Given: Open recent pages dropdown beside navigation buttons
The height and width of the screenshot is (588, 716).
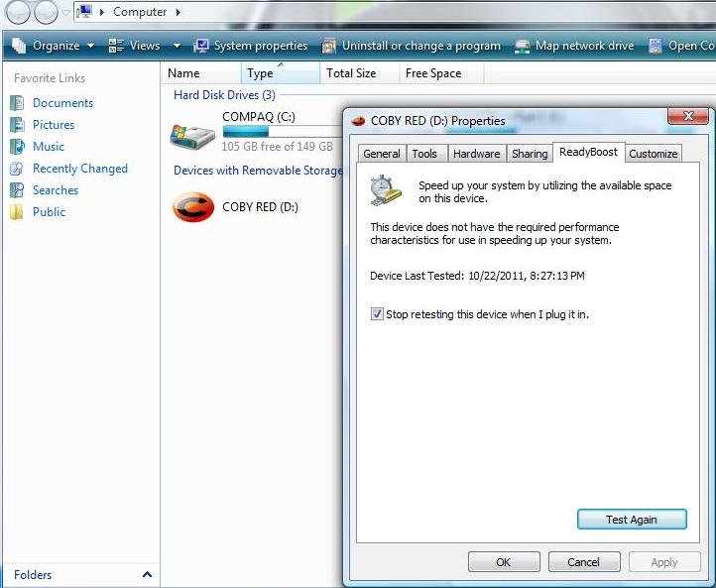Looking at the screenshot, I should [x=65, y=12].
